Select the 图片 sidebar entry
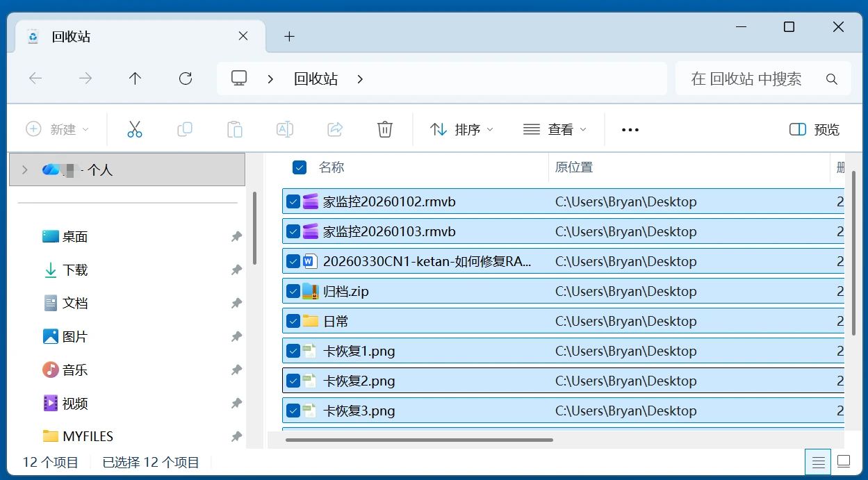Viewport: 868px width, 480px height. [x=74, y=336]
